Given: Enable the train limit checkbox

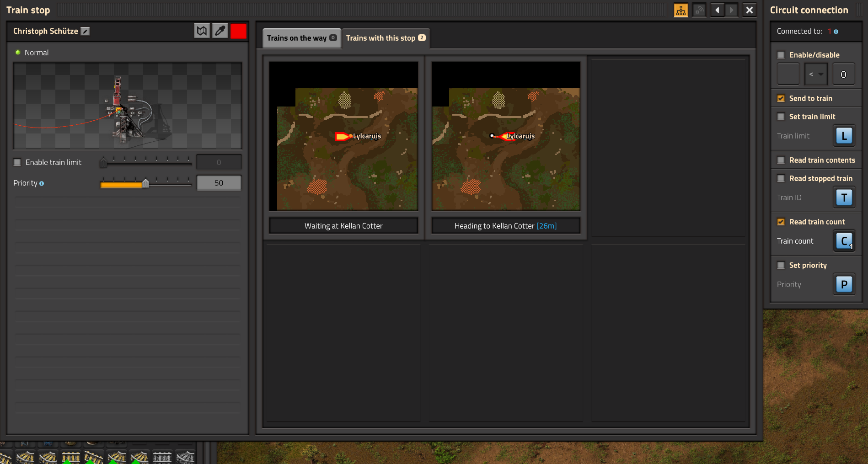Looking at the screenshot, I should 17,162.
